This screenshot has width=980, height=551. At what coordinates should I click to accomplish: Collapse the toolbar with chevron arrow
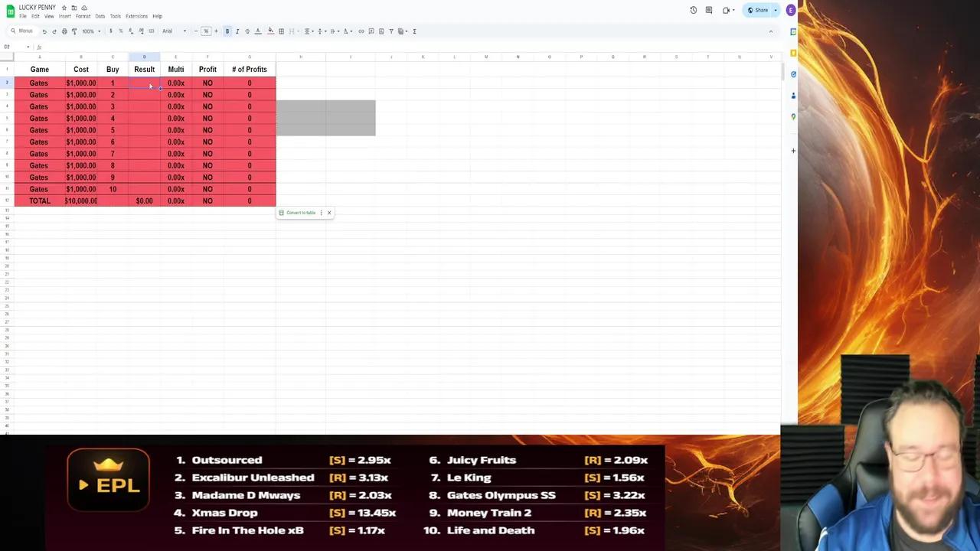click(x=770, y=31)
